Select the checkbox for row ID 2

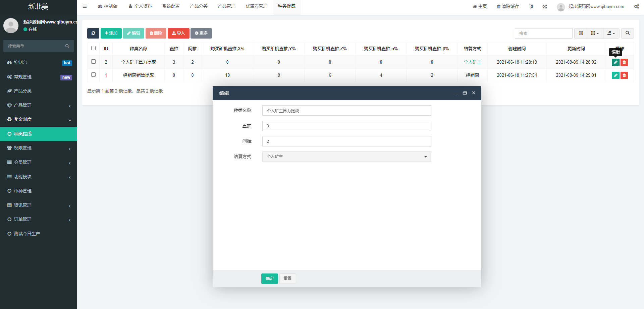pos(94,62)
